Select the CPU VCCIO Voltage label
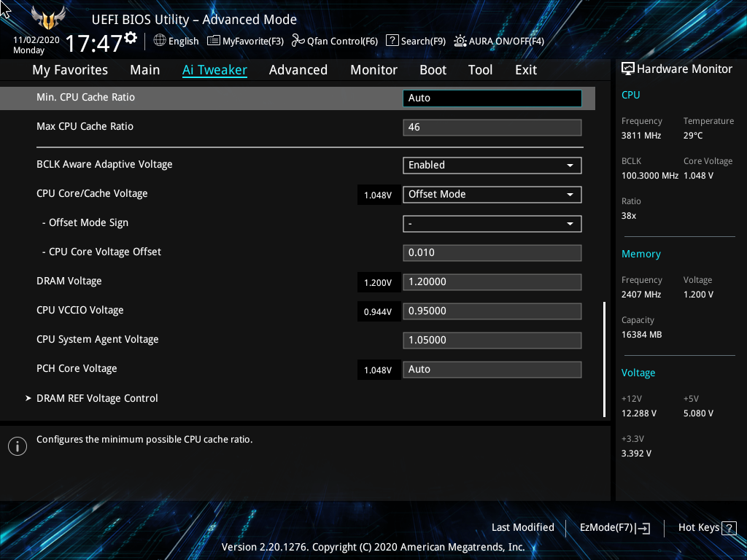Image resolution: width=747 pixels, height=560 pixels. [x=80, y=310]
